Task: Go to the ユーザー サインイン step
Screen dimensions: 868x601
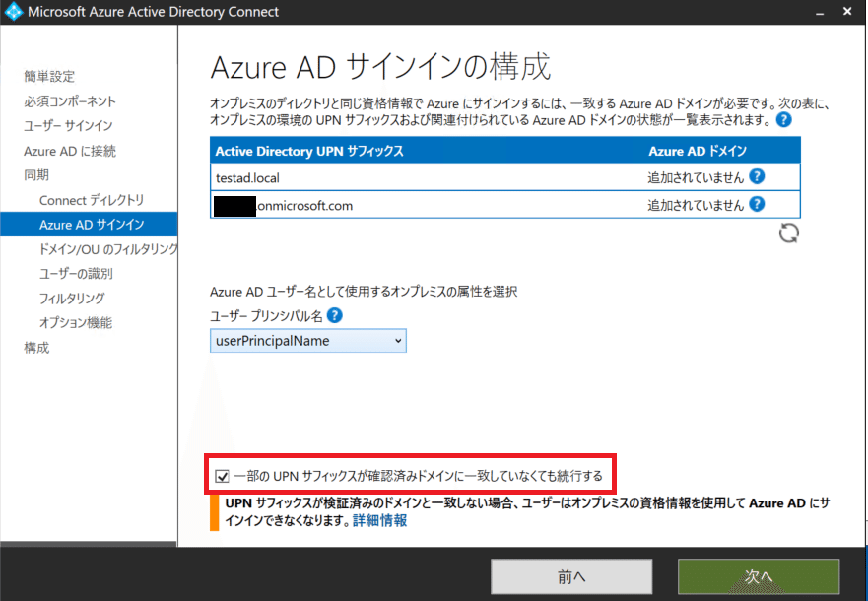Action: coord(68,126)
